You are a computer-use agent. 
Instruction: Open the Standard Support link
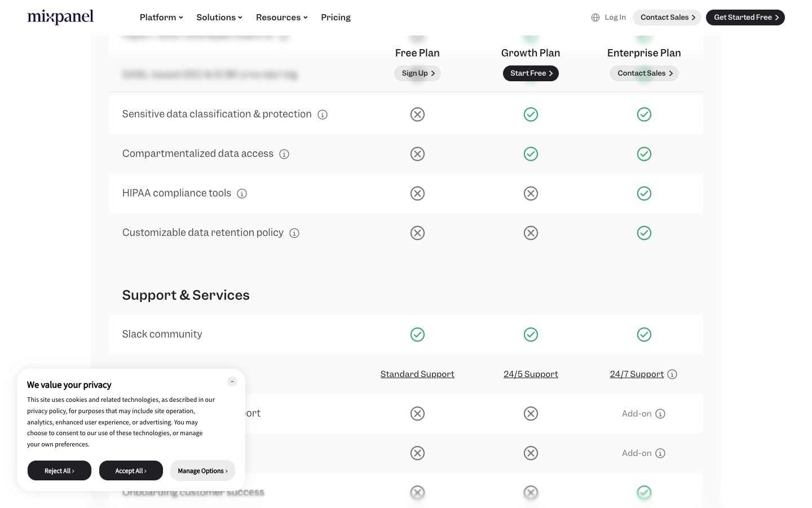(x=417, y=374)
